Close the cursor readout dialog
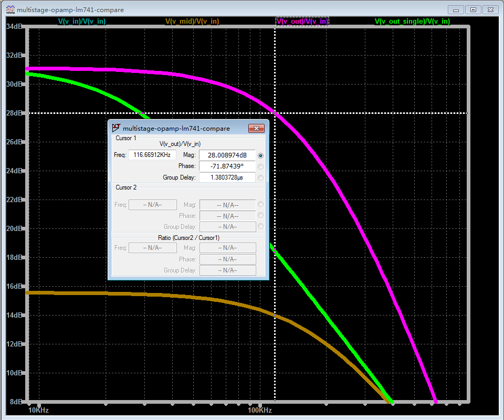The image size is (504, 420). click(256, 129)
